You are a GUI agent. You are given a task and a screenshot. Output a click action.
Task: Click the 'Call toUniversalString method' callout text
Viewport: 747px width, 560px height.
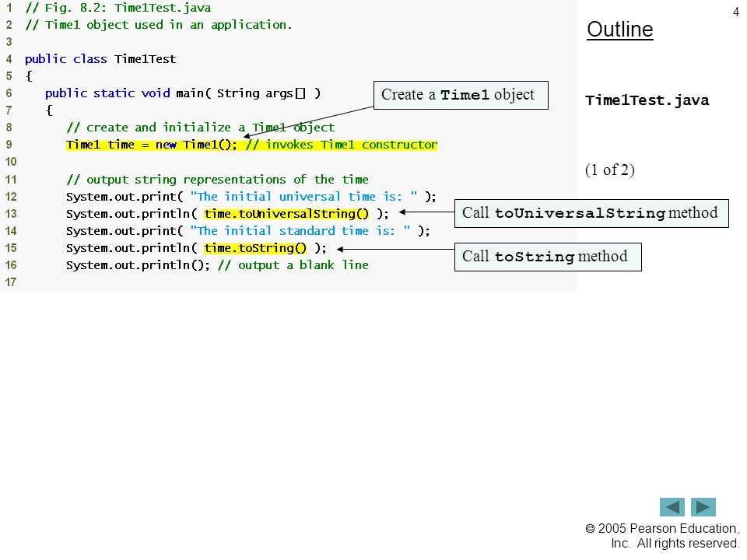pos(590,213)
